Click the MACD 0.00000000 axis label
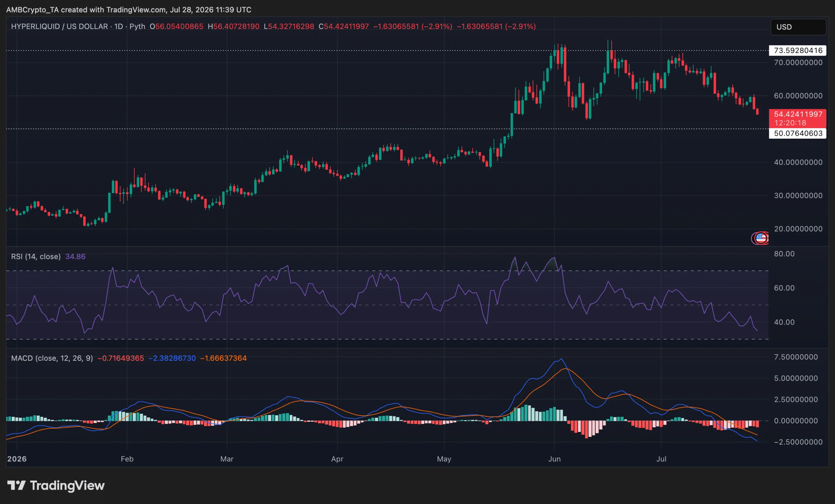Viewport: 835px width, 504px height. 796,420
